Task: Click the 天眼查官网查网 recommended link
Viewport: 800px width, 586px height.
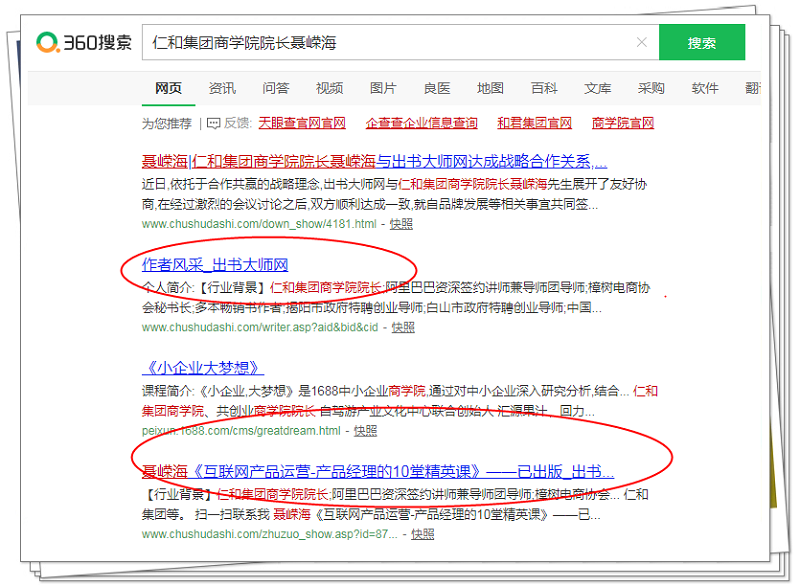Action: click(302, 124)
